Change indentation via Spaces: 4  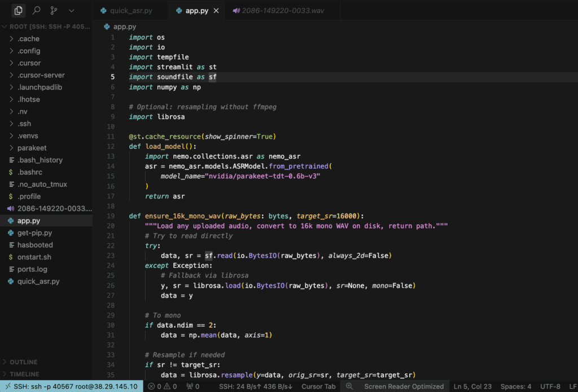pos(516,386)
